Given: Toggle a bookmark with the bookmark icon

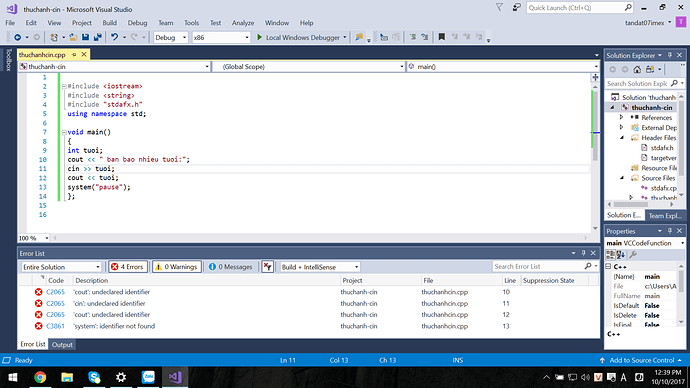Looking at the screenshot, I should click(441, 37).
